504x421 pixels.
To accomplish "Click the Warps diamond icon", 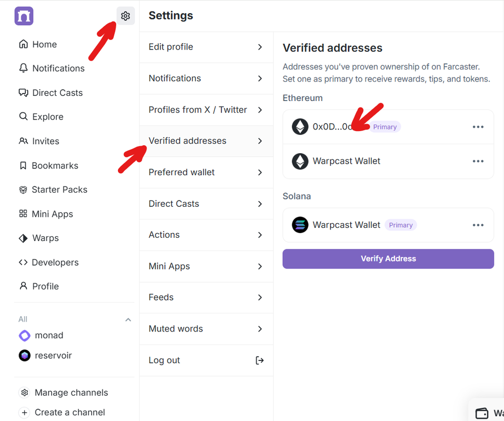I will pos(23,238).
